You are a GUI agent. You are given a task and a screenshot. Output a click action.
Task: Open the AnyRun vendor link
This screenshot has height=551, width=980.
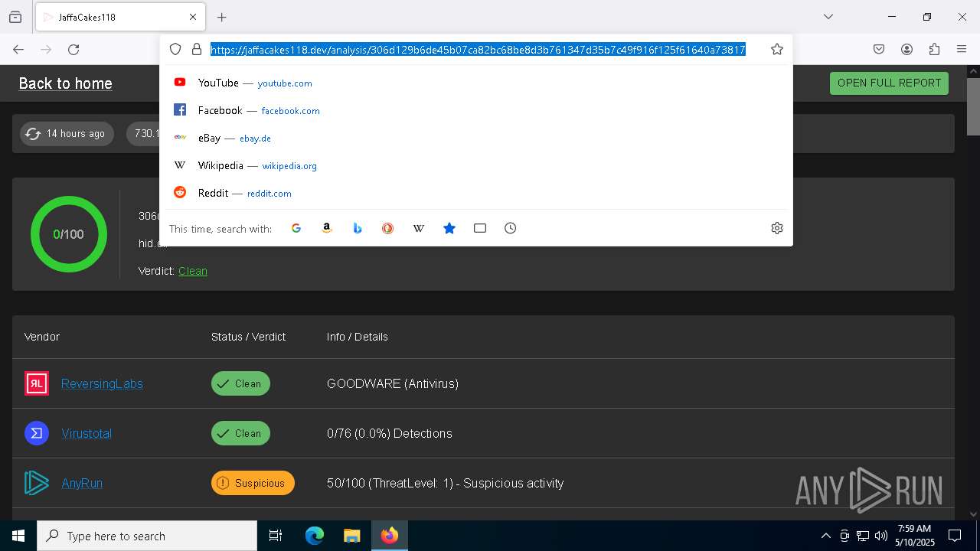82,483
